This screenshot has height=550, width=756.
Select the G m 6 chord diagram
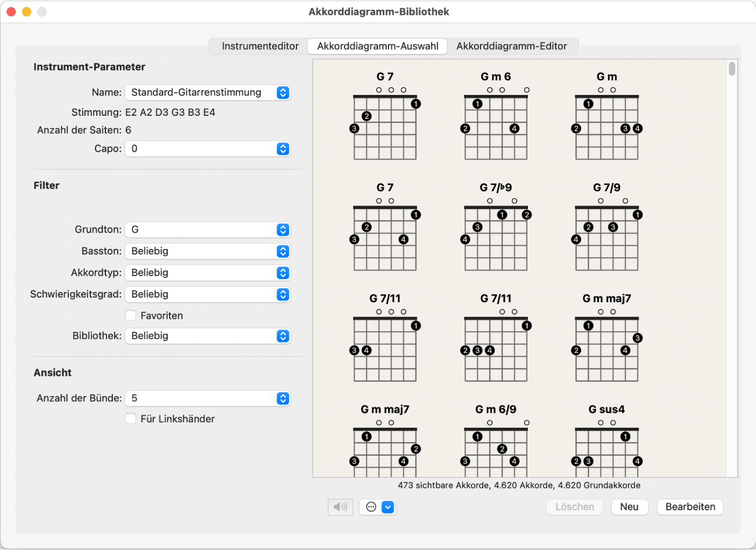tap(496, 116)
